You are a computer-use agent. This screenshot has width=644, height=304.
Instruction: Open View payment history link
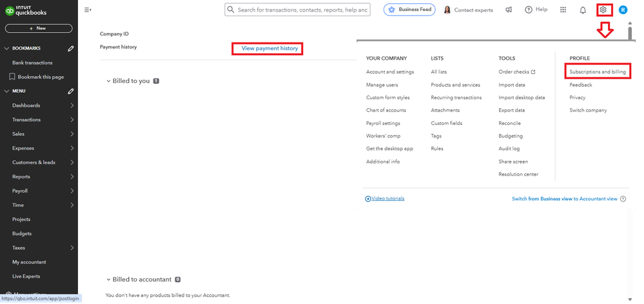pos(269,48)
